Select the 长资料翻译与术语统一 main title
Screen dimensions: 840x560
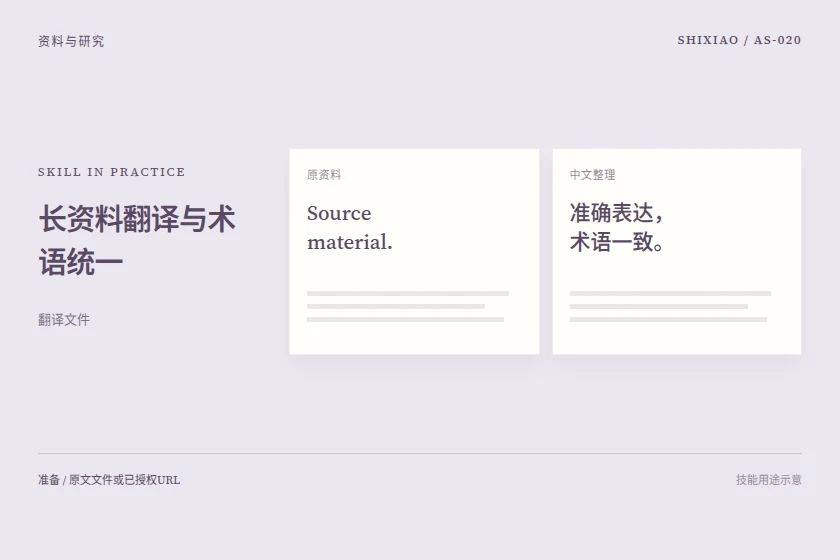click(137, 241)
